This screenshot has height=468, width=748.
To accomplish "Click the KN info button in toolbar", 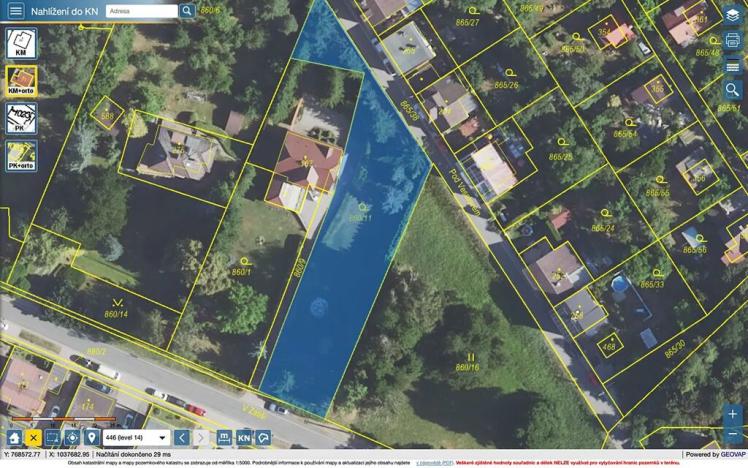I will (x=244, y=438).
